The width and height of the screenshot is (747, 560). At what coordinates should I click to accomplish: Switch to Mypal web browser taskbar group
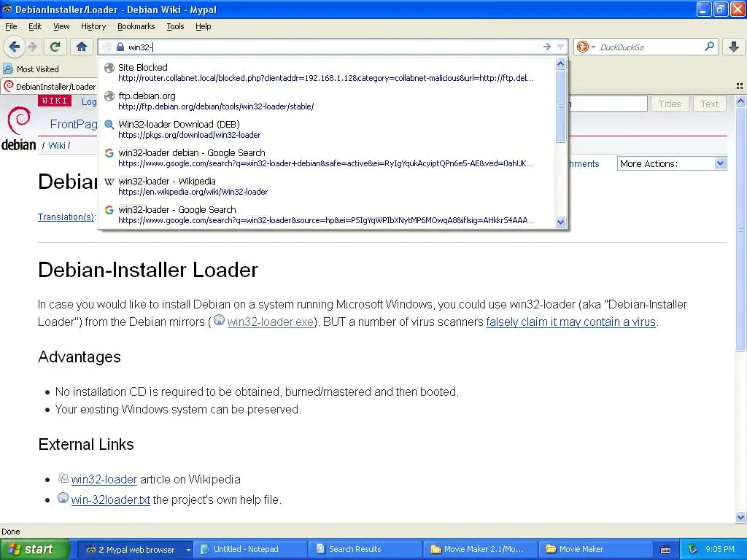[135, 549]
